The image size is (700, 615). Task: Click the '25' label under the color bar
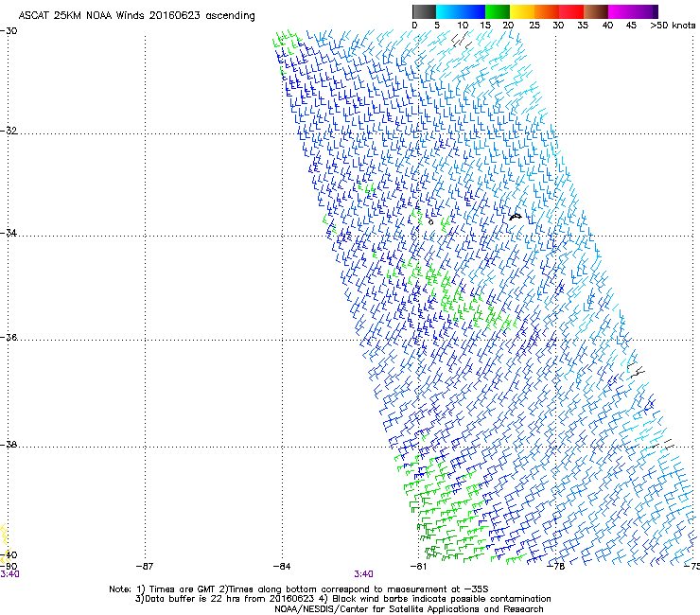tap(534, 26)
